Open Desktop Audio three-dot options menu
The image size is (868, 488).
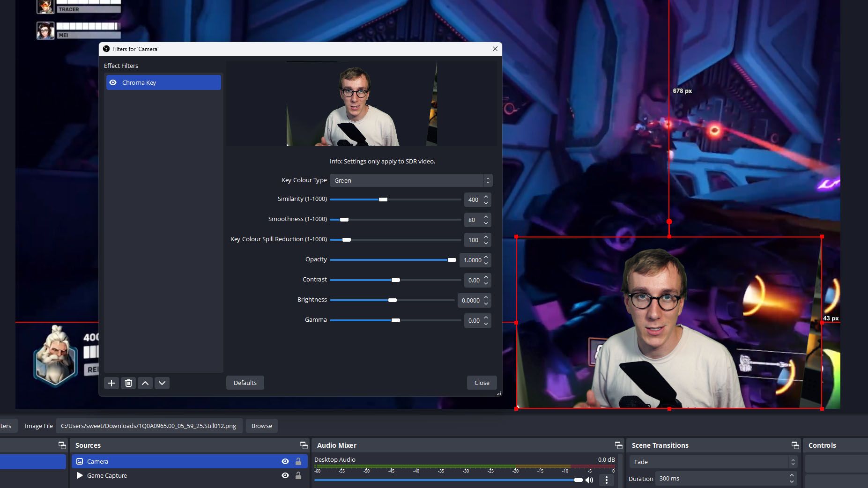607,480
